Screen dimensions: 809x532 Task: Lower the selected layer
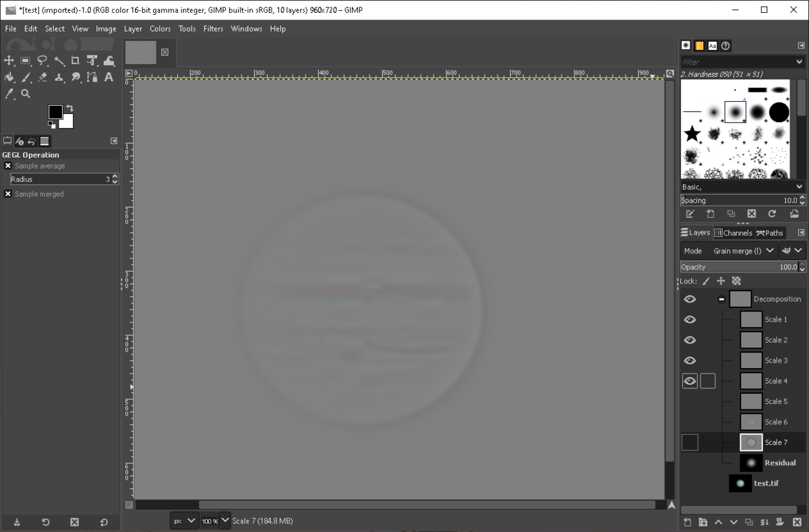(733, 523)
